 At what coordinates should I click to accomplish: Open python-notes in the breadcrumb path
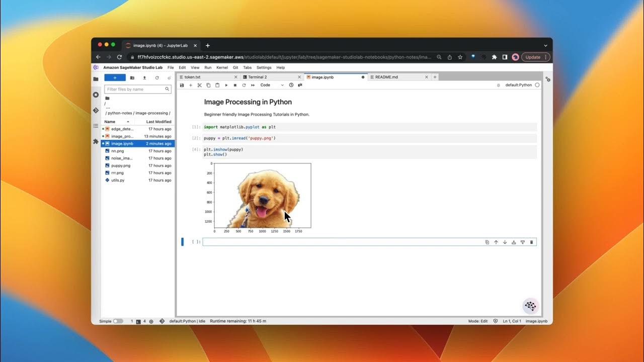pyautogui.click(x=120, y=113)
